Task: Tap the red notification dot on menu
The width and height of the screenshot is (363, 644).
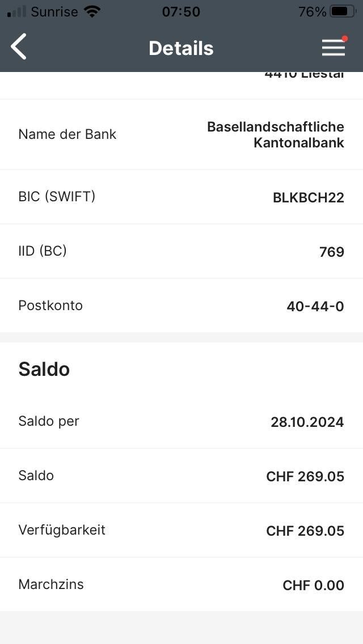Action: pyautogui.click(x=345, y=39)
